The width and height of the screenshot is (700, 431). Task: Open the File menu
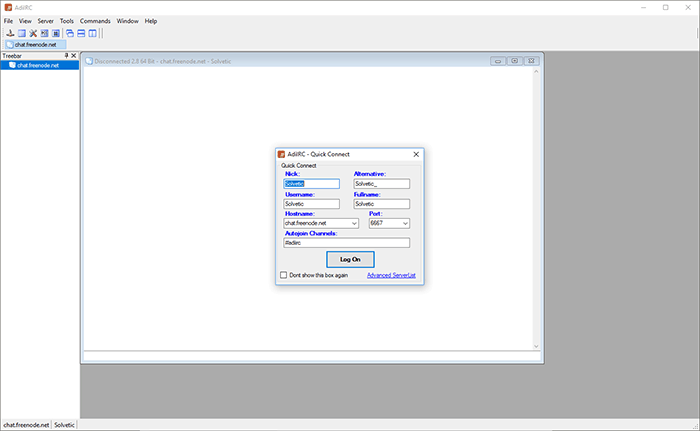point(8,21)
